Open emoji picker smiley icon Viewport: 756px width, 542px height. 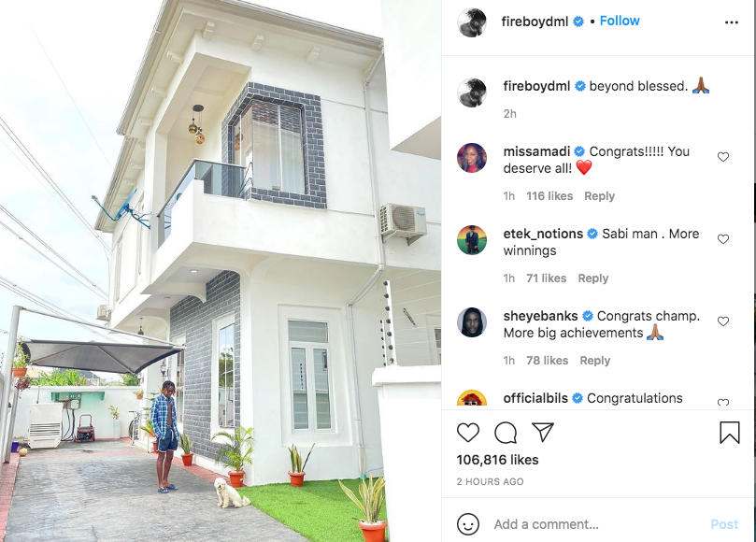tap(467, 523)
